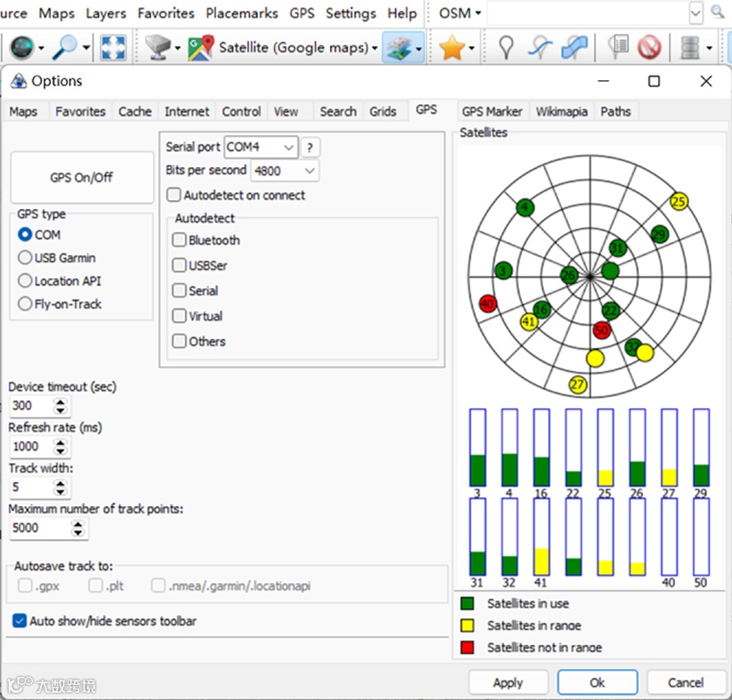Click the question mark beside Serial port
Viewport: 732px width, 700px height.
pos(310,148)
